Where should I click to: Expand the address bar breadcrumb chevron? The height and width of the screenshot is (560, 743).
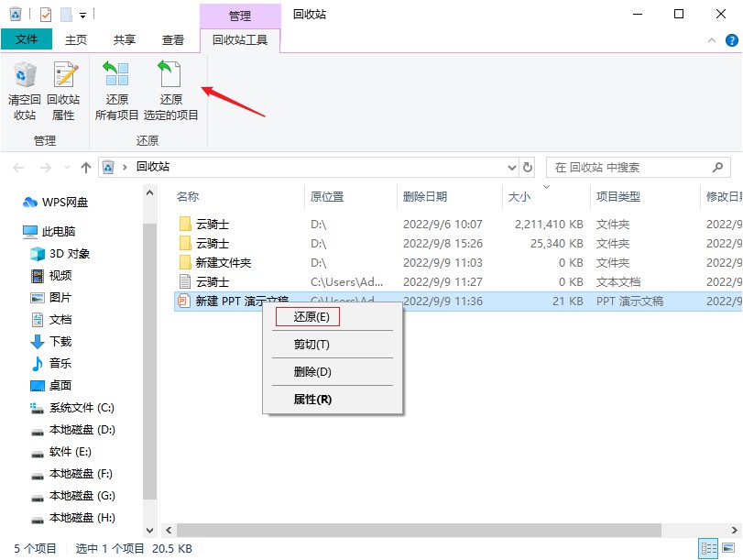coord(125,167)
